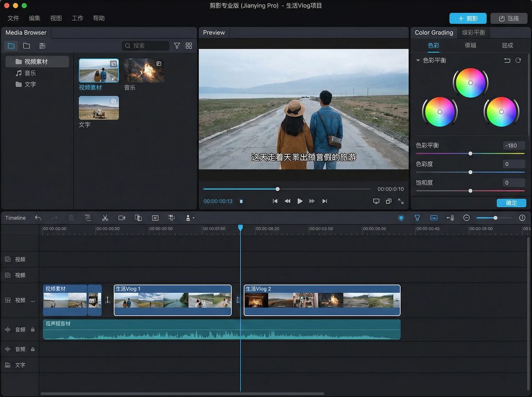Image resolution: width=532 pixels, height=397 pixels.
Task: Collapse the 色彩平衡 section in Color Grading
Action: pos(418,60)
